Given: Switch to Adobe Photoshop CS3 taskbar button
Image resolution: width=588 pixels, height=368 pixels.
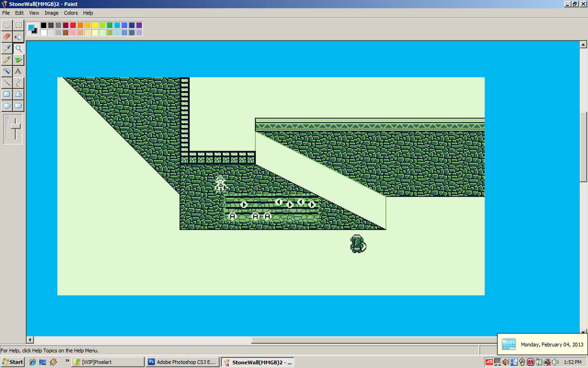Looking at the screenshot, I should pyautogui.click(x=182, y=362).
